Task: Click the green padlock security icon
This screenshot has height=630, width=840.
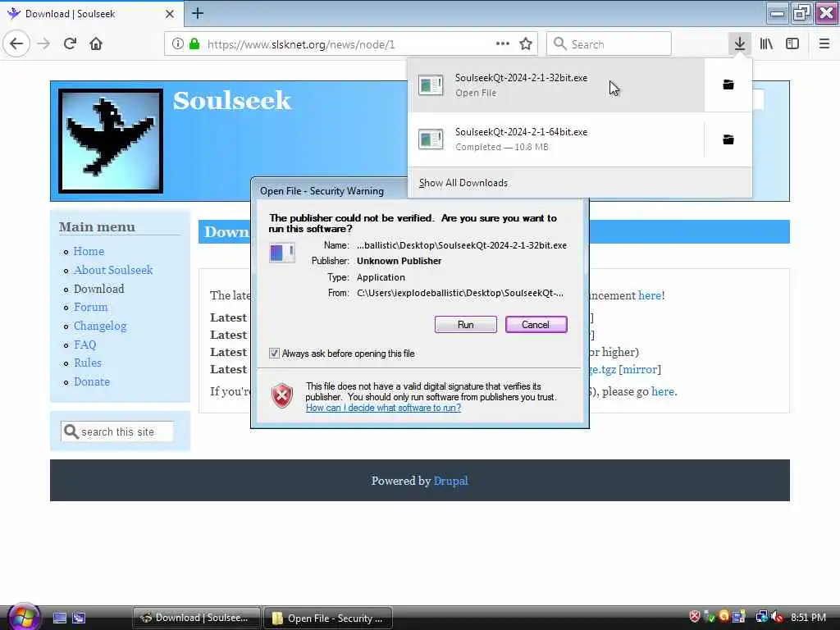Action: pos(194,44)
